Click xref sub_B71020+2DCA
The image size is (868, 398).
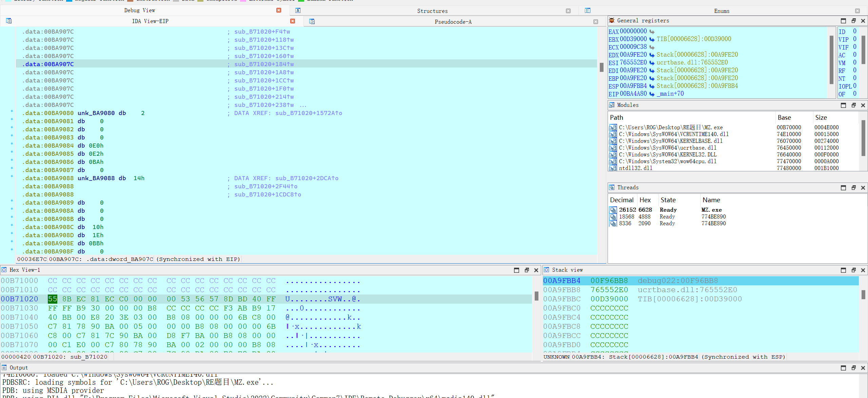point(307,178)
